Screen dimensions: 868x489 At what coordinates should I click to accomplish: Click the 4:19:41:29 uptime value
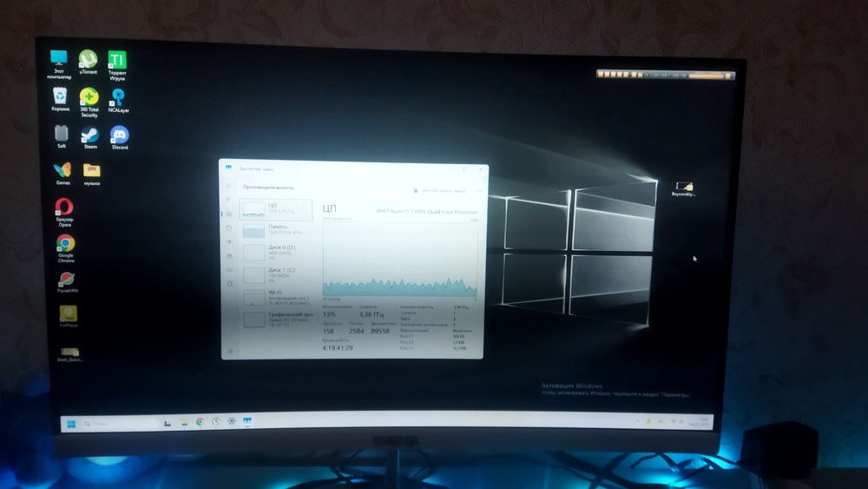tap(338, 347)
